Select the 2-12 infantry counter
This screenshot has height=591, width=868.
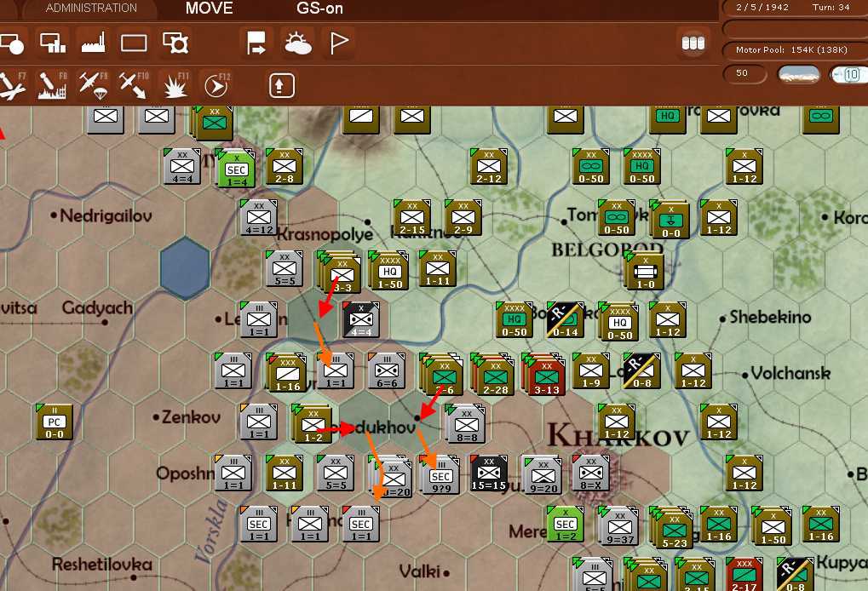click(x=489, y=167)
